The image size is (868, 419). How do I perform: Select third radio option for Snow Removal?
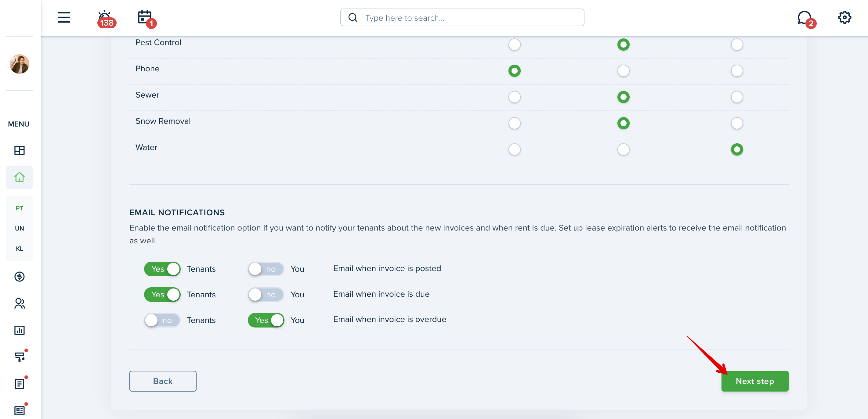pyautogui.click(x=737, y=123)
